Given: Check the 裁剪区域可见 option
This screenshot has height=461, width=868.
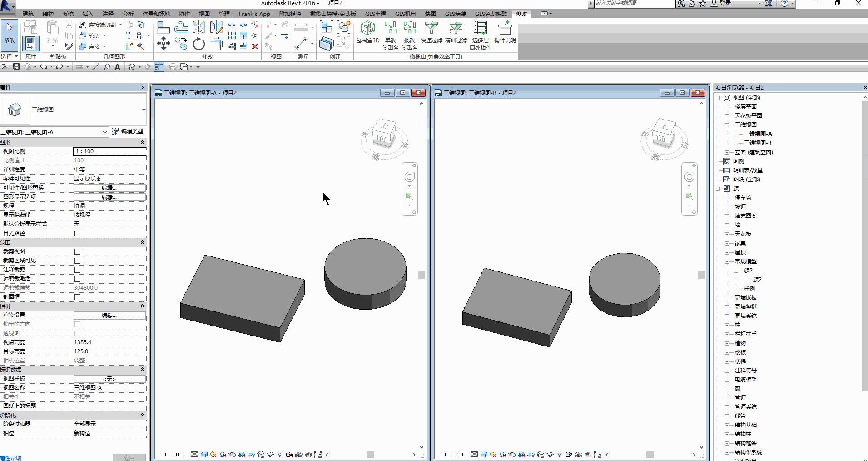Looking at the screenshot, I should click(x=78, y=261).
